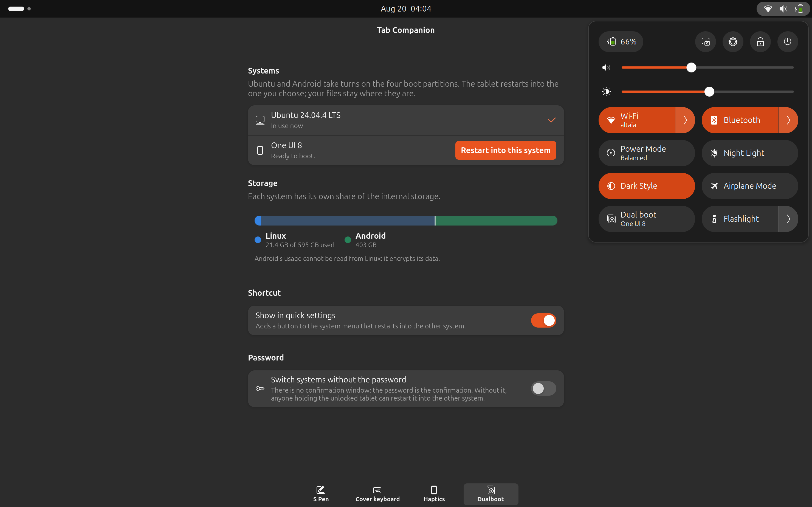
Task: Switch to the S Pen tab
Action: [321, 494]
